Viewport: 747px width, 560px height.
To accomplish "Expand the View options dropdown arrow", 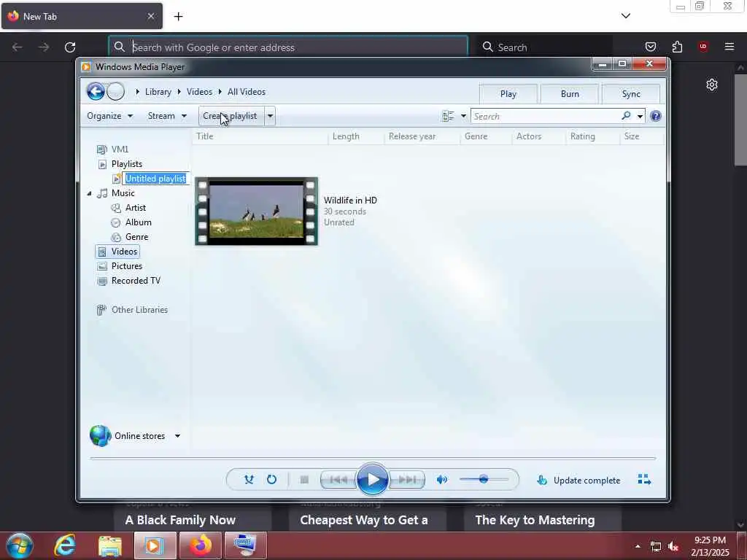I will click(x=463, y=116).
